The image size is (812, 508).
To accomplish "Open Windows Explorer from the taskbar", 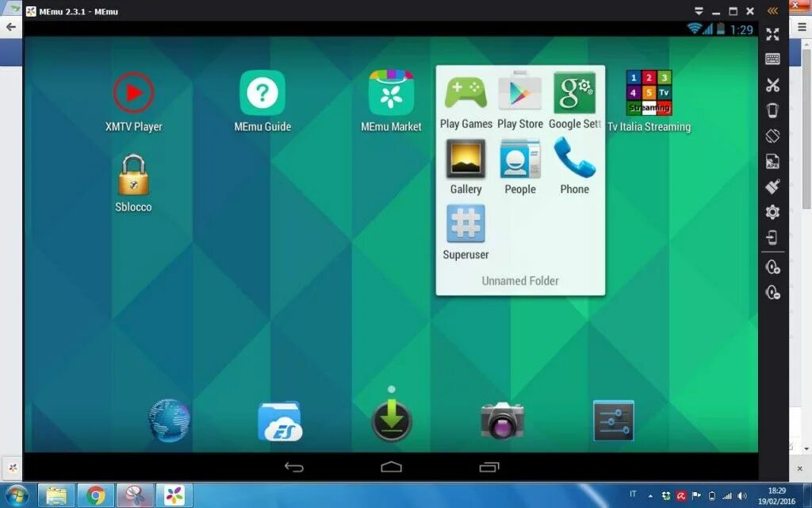I will (x=56, y=495).
